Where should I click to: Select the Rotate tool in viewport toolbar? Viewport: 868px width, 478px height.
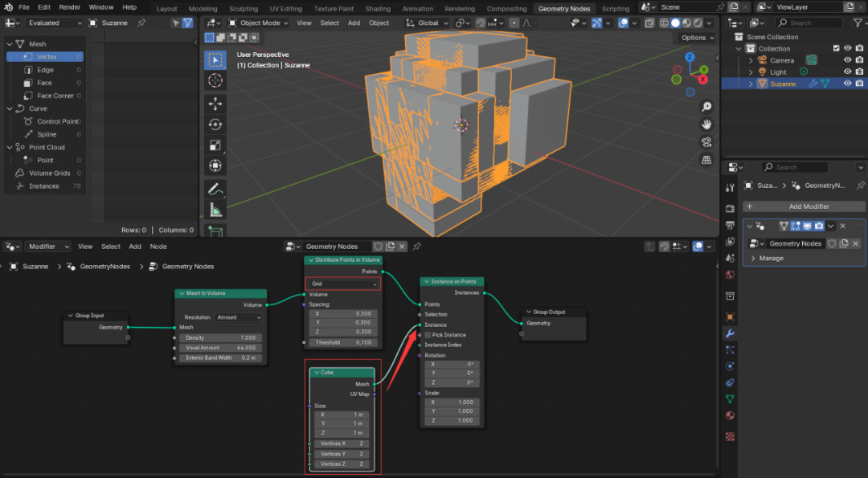pos(215,125)
